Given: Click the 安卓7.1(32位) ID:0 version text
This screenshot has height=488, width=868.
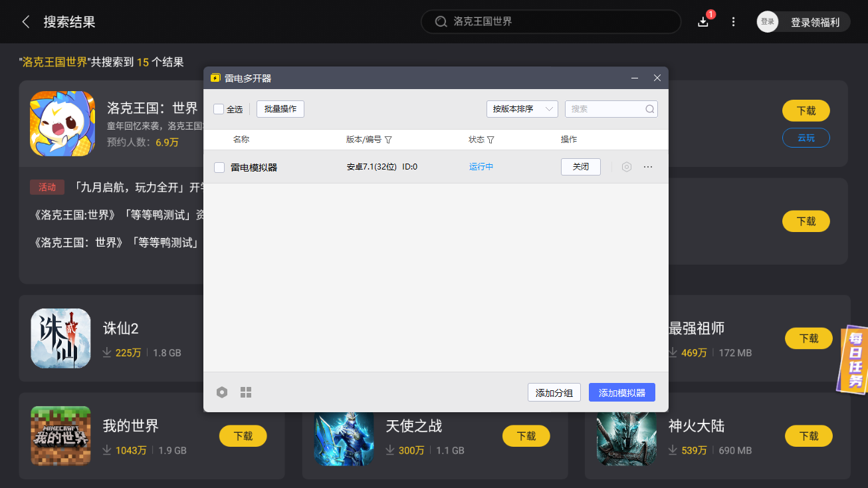Looking at the screenshot, I should point(382,167).
